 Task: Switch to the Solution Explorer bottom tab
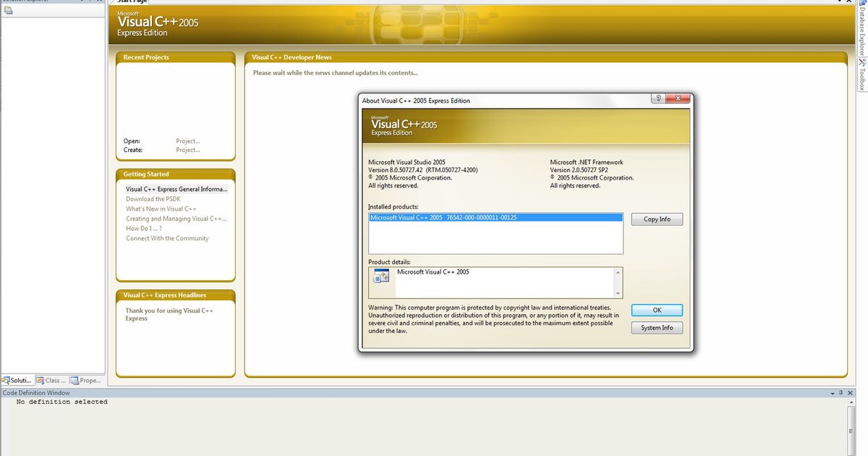tap(17, 380)
